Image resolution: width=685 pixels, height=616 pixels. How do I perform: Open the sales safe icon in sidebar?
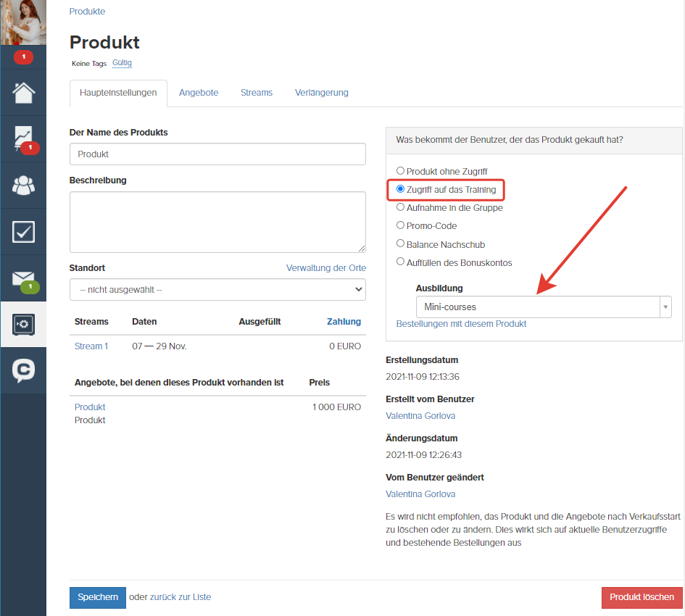pos(23,325)
